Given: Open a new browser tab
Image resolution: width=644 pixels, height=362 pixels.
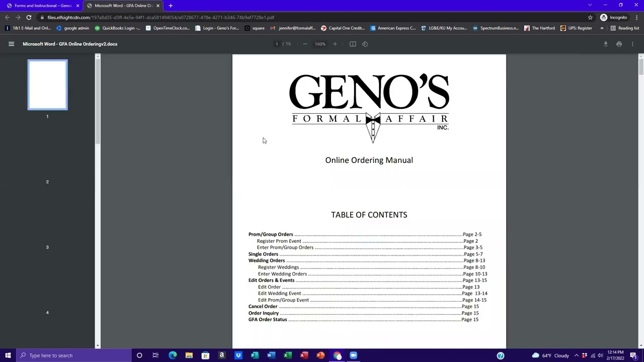Looking at the screenshot, I should [171, 6].
